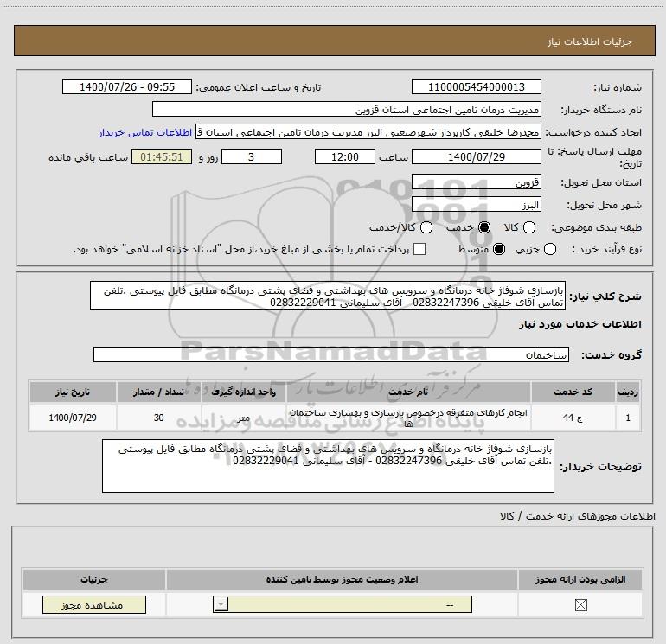Click the تعداد / مقدار column header
Image resolution: width=666 pixels, height=644 pixels.
(x=158, y=392)
